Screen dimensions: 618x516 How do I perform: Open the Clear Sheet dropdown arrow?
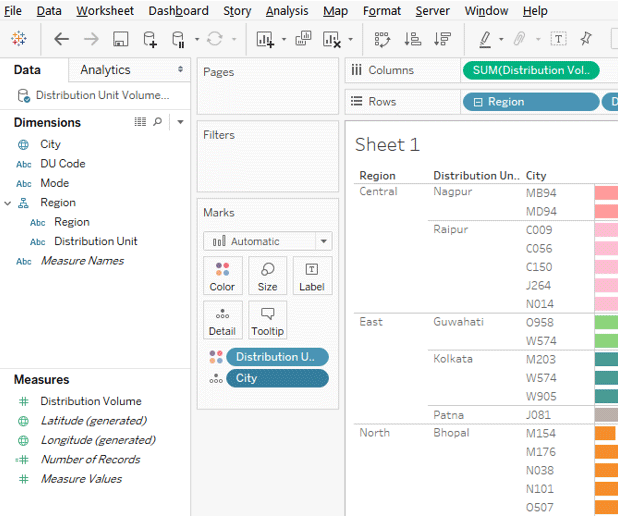[x=350, y=39]
